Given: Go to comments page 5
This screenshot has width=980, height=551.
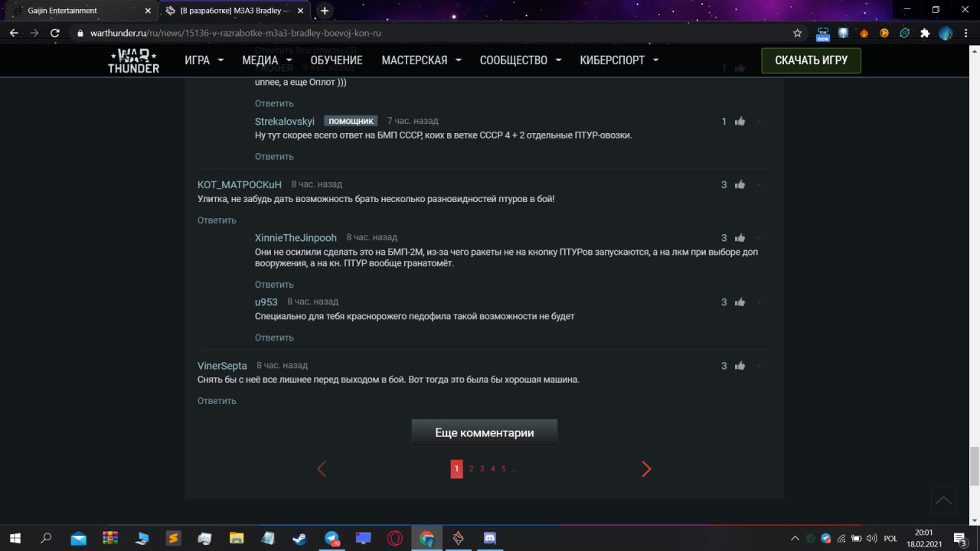Looking at the screenshot, I should click(504, 469).
